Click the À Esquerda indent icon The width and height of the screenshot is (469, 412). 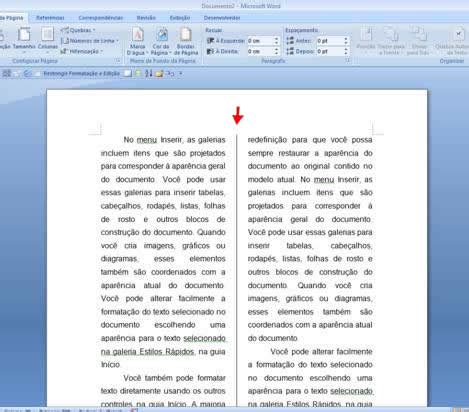click(210, 41)
